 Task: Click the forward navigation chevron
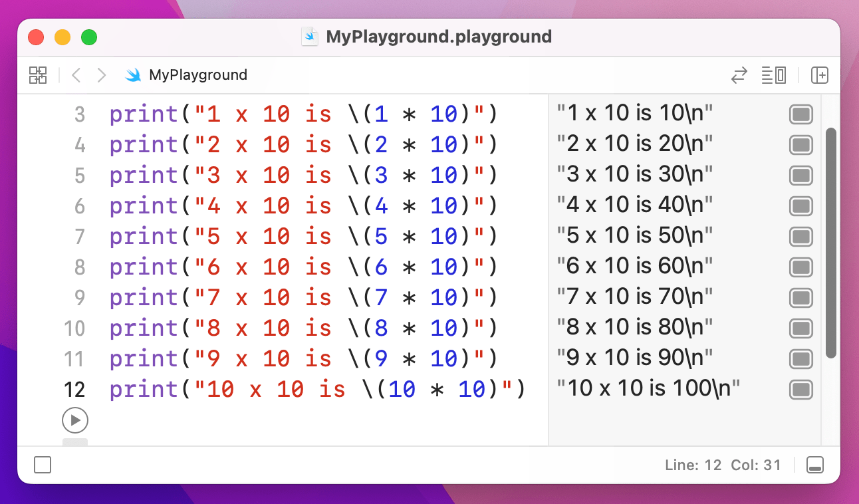pyautogui.click(x=101, y=75)
